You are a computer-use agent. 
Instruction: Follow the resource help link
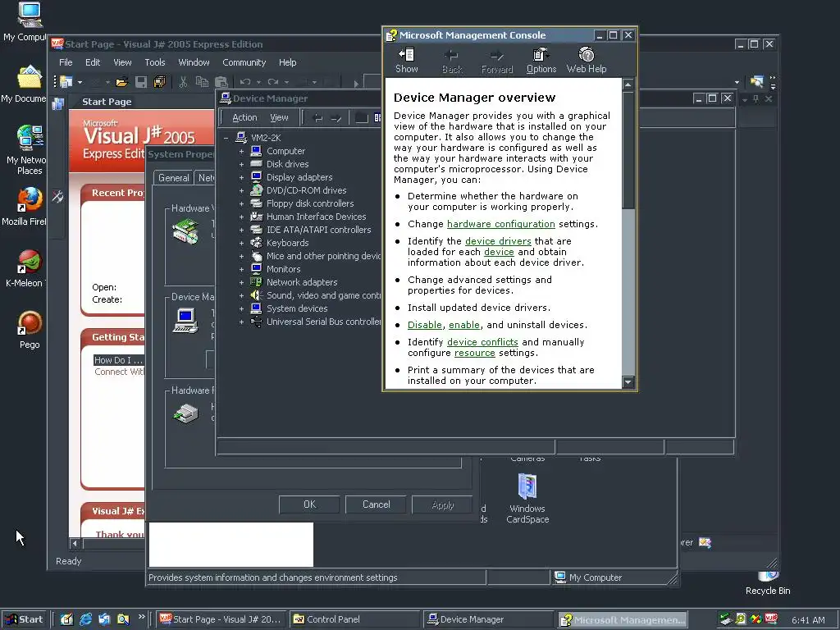(x=475, y=353)
